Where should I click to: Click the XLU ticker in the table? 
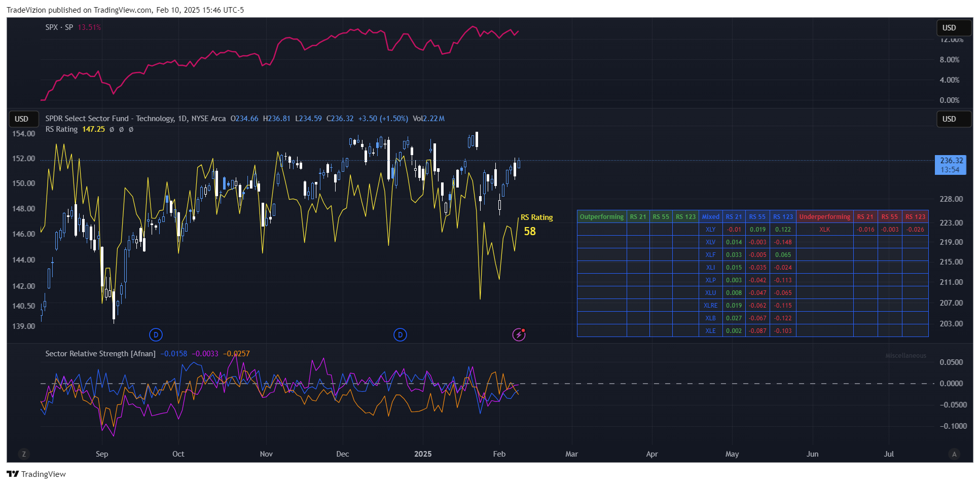pos(711,293)
